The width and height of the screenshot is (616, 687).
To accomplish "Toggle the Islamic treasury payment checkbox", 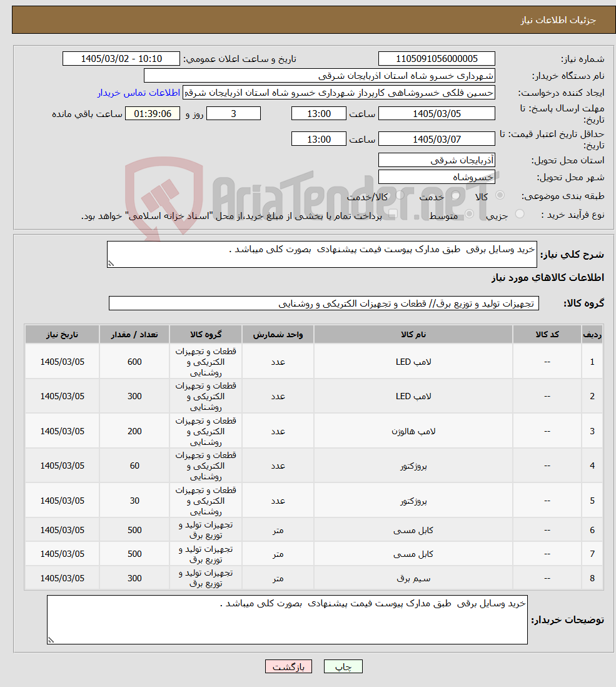I will (x=393, y=214).
